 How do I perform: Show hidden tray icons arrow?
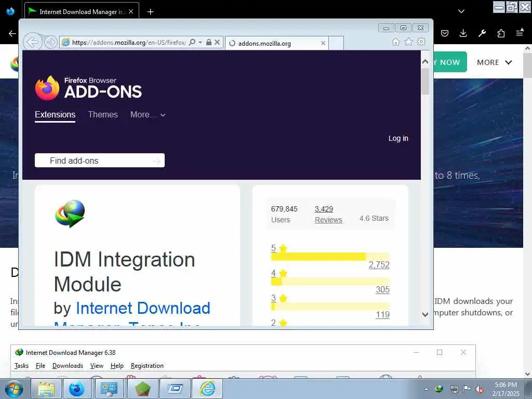(426, 389)
